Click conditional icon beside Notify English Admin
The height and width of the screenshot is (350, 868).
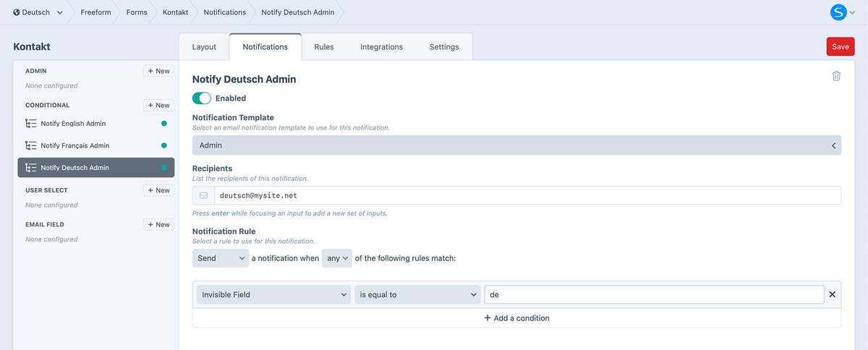click(30, 124)
